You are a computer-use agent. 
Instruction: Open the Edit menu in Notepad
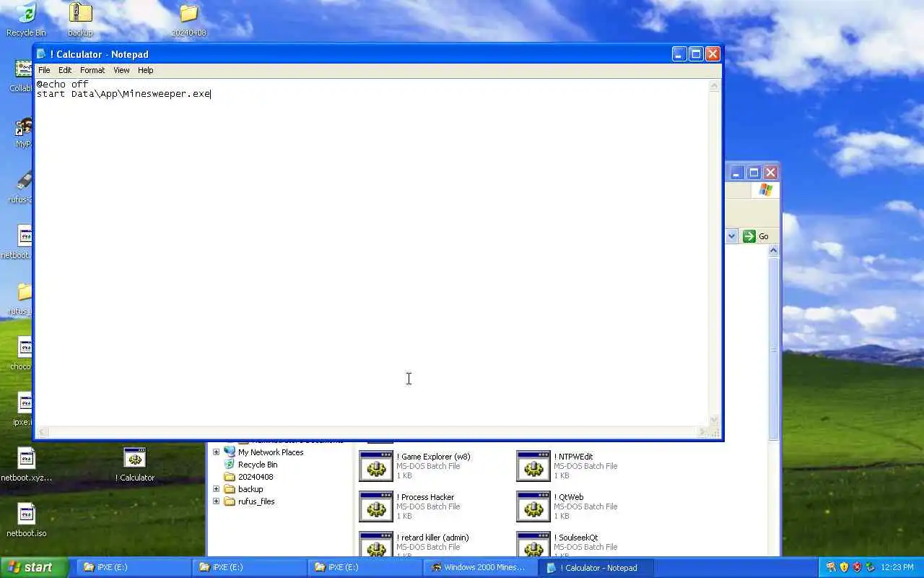tap(65, 70)
